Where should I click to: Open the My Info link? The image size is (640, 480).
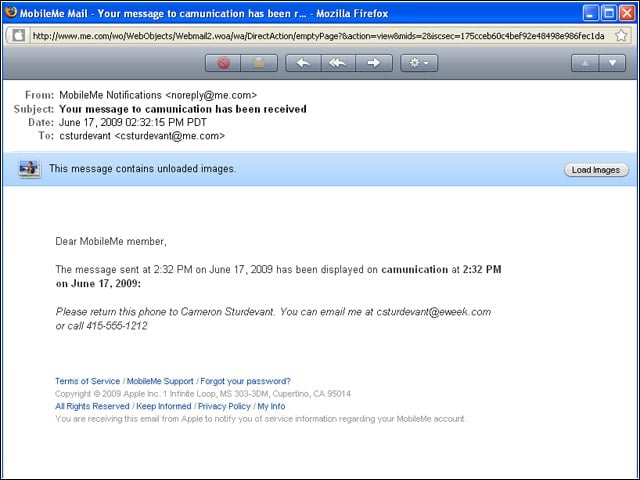click(271, 407)
